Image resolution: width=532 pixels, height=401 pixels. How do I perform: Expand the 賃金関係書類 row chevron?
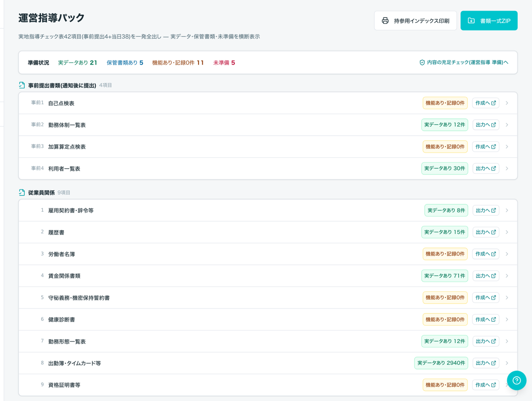(507, 276)
